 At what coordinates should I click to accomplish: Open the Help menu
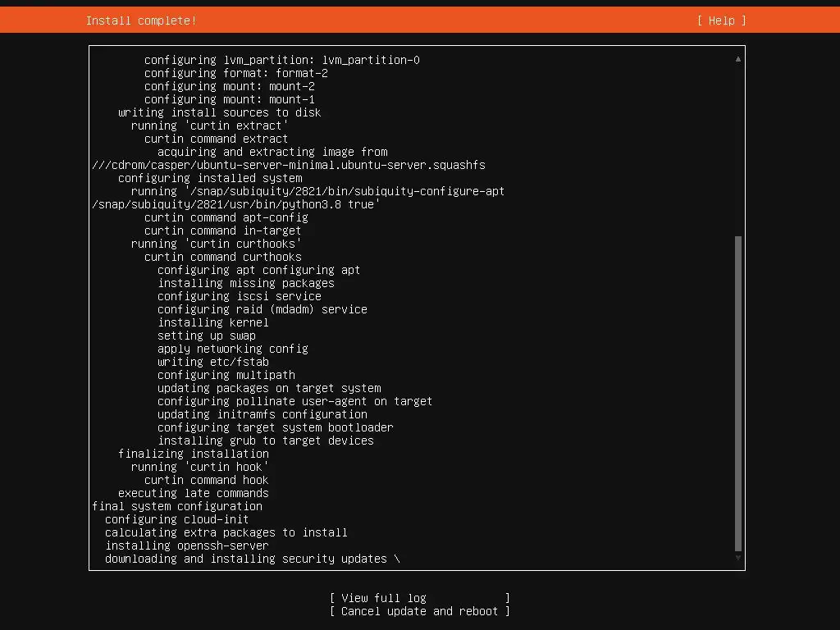pyautogui.click(x=721, y=21)
